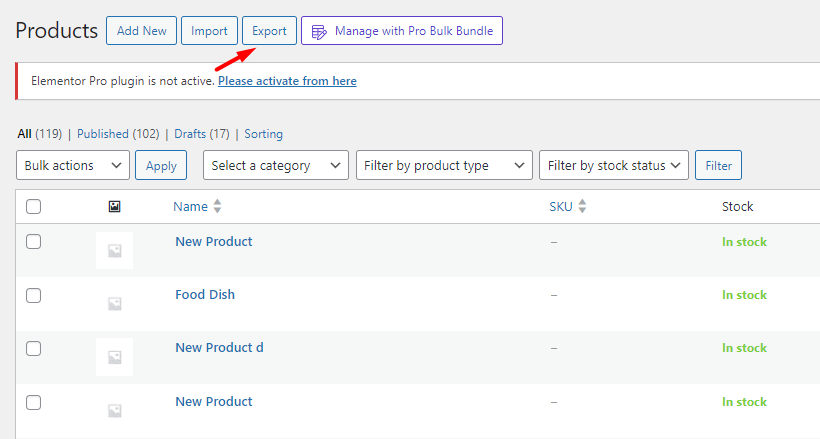Click the Food Dish product thumbnail placeholder
The height and width of the screenshot is (439, 820).
115,303
